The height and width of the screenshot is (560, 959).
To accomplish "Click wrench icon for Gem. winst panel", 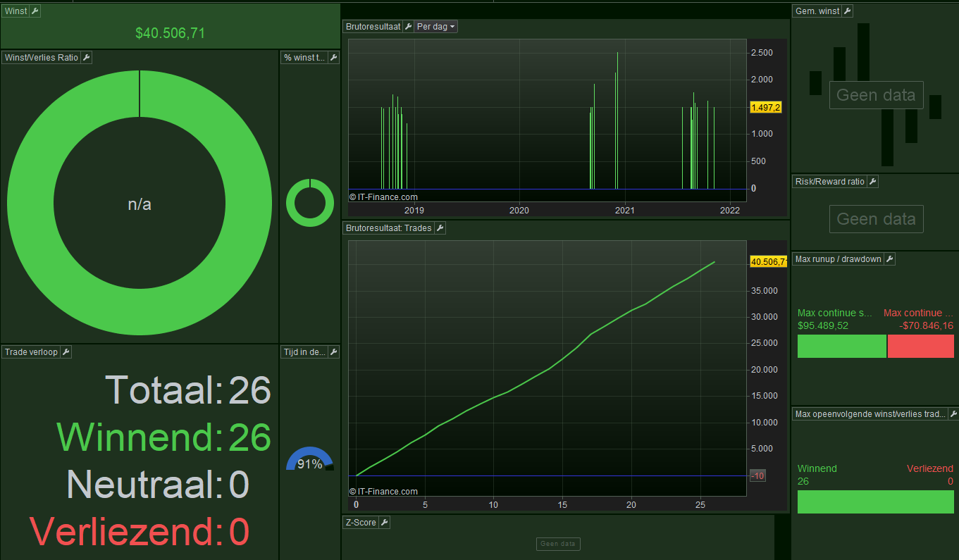I will coord(848,11).
